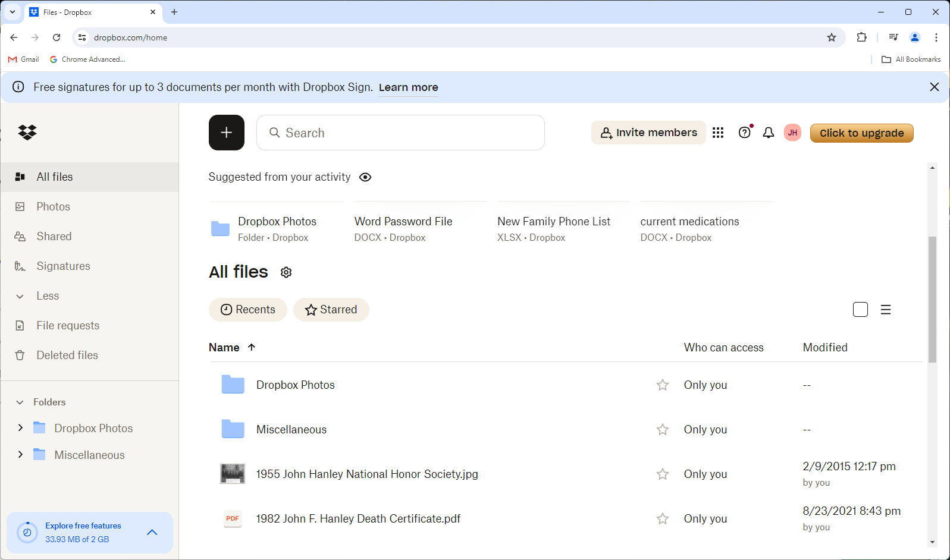Tick the select-all files checkbox
The height and width of the screenshot is (560, 950).
(x=860, y=310)
